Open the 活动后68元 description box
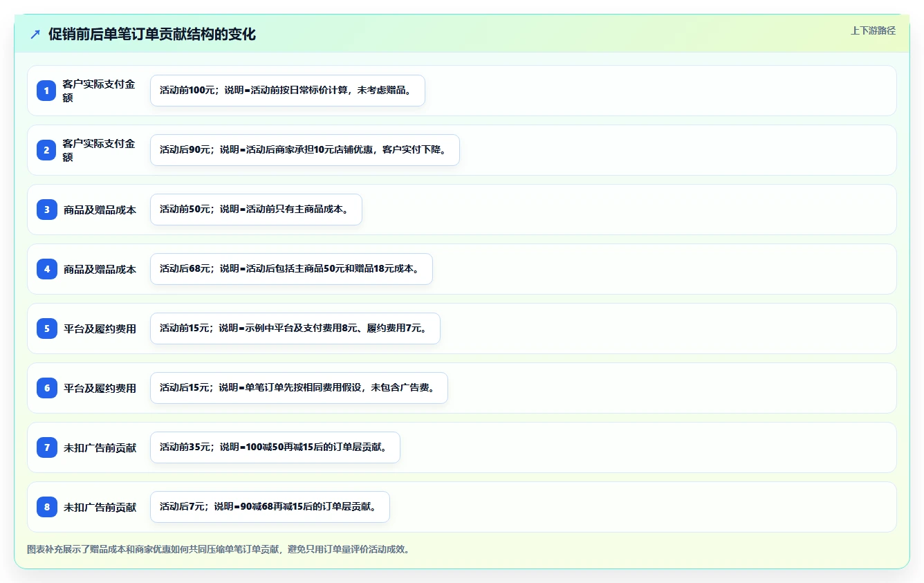The image size is (924, 583). (x=291, y=269)
